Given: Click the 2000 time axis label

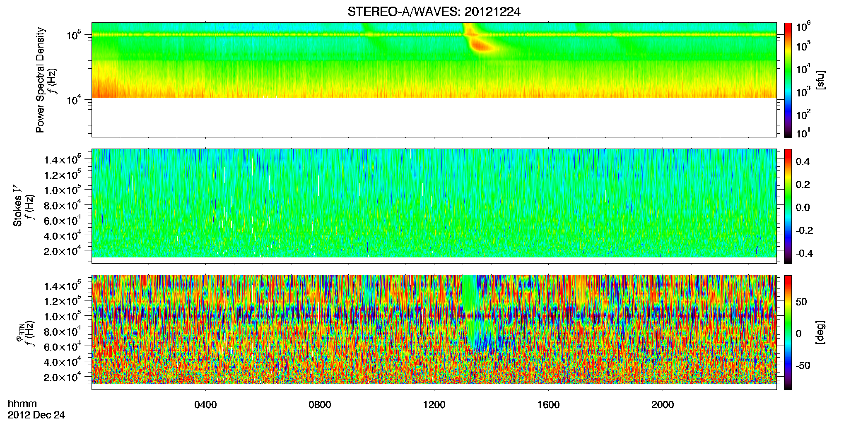Looking at the screenshot, I should click(663, 405).
